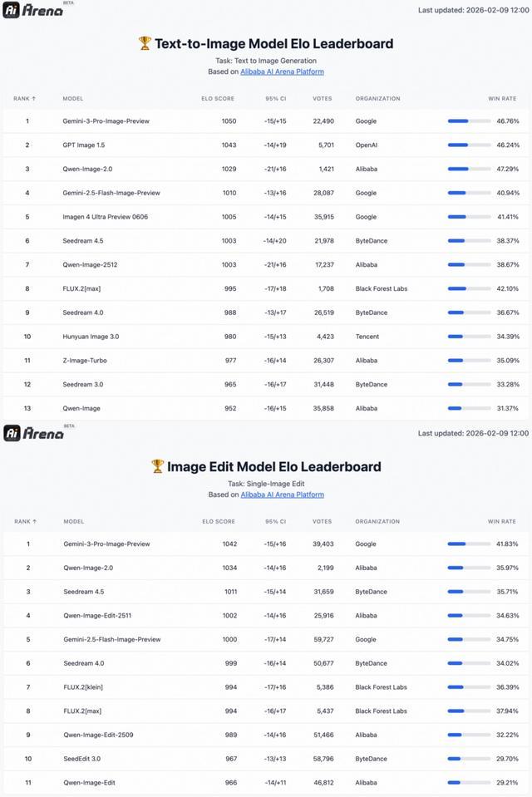Sort by Rank arrow in Image Edit table
Viewport: 532px width, 797px height.
pyautogui.click(x=34, y=522)
